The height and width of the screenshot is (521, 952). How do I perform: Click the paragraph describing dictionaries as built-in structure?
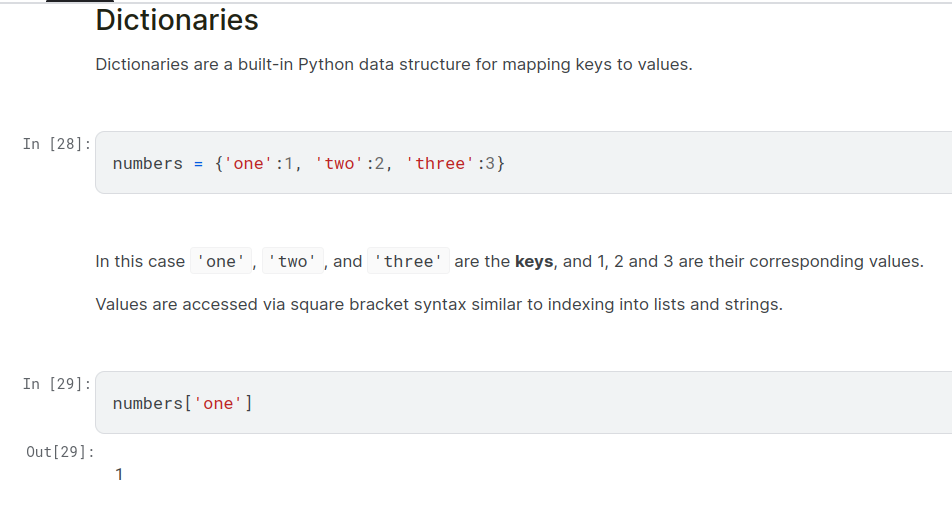tap(393, 65)
